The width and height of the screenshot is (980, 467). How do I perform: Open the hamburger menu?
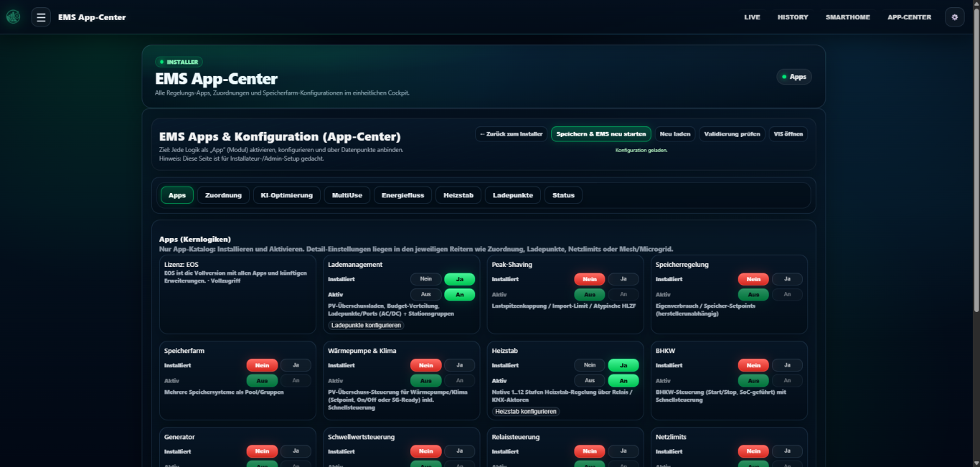click(x=41, y=17)
